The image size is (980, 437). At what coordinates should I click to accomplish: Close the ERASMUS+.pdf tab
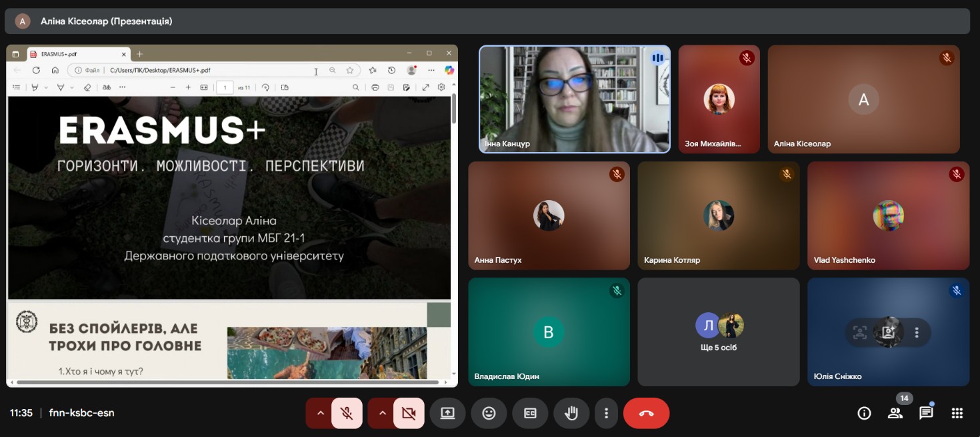pyautogui.click(x=123, y=54)
